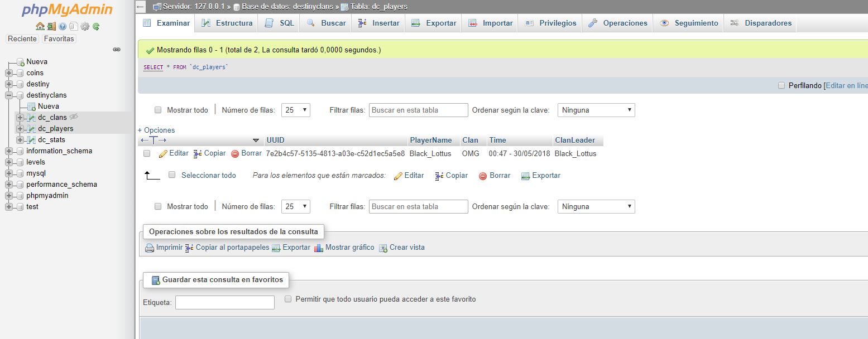Screen dimensions: 868x339
Task: Click lower Filtrar filas search field
Action: [418, 206]
